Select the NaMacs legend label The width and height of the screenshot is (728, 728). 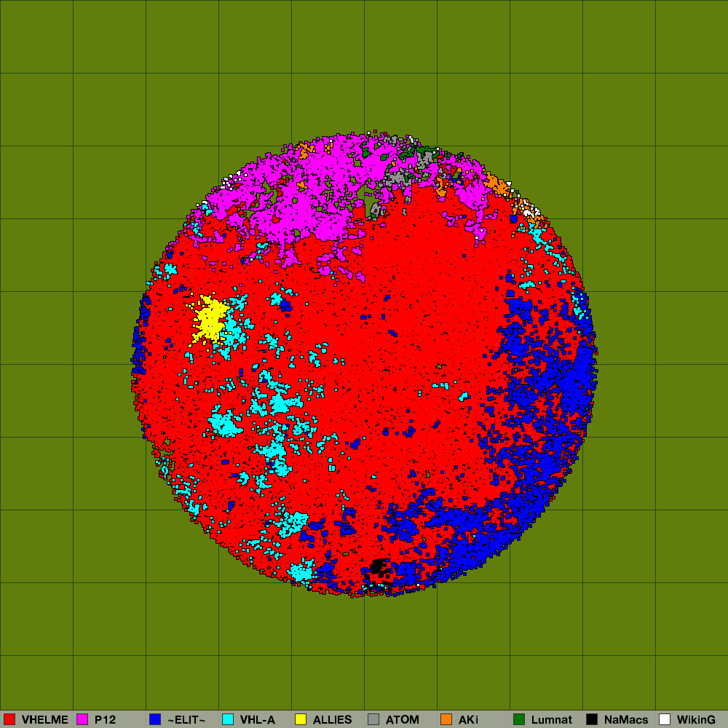(x=626, y=720)
